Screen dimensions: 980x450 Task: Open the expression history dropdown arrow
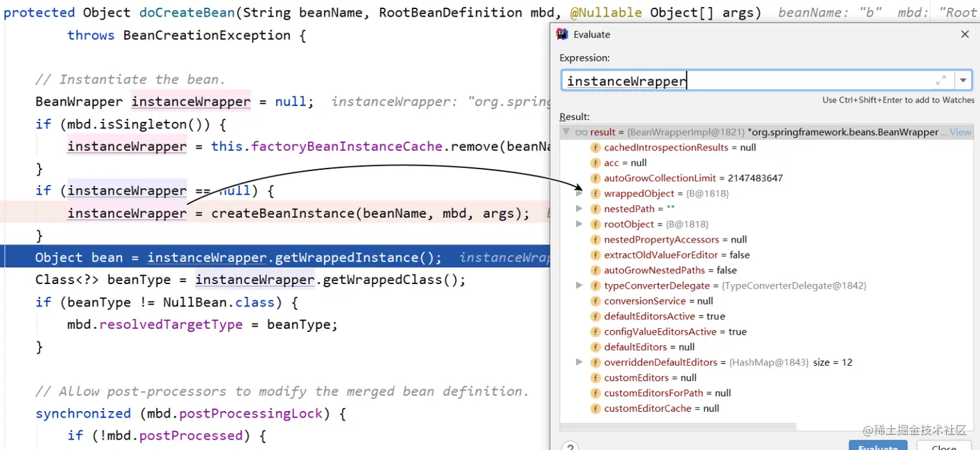pos(963,80)
